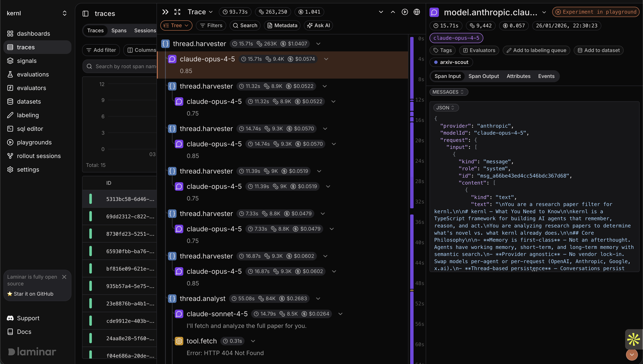
Task: Open rollout sessions in sidebar
Action: pos(38,156)
